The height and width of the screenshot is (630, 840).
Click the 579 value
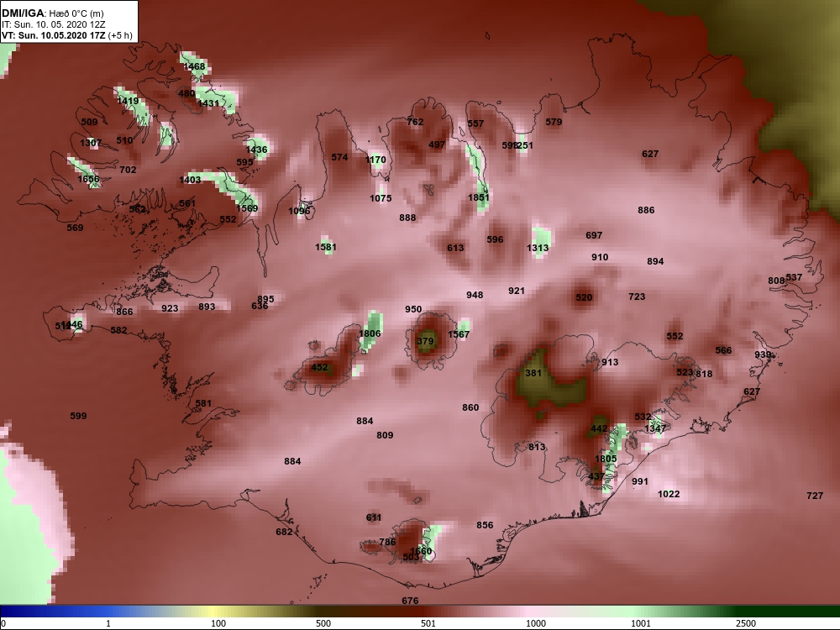(554, 122)
